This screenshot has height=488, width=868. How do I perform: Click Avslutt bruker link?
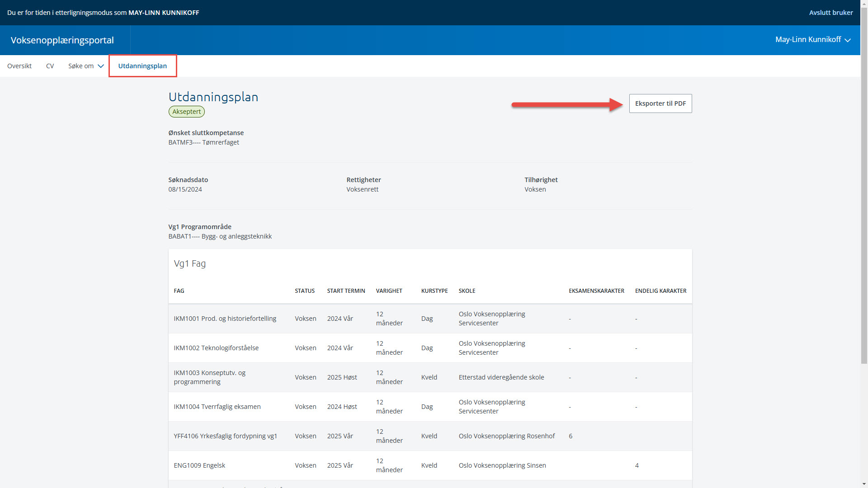click(830, 13)
